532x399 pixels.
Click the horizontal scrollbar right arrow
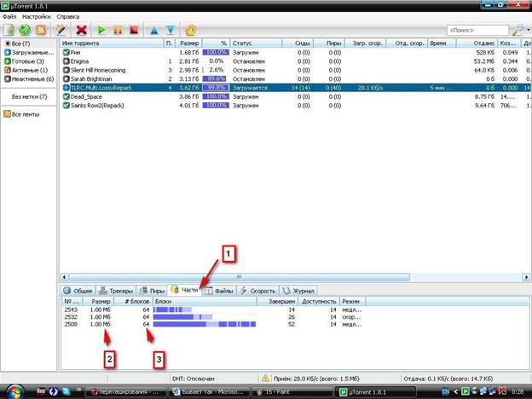click(x=526, y=277)
